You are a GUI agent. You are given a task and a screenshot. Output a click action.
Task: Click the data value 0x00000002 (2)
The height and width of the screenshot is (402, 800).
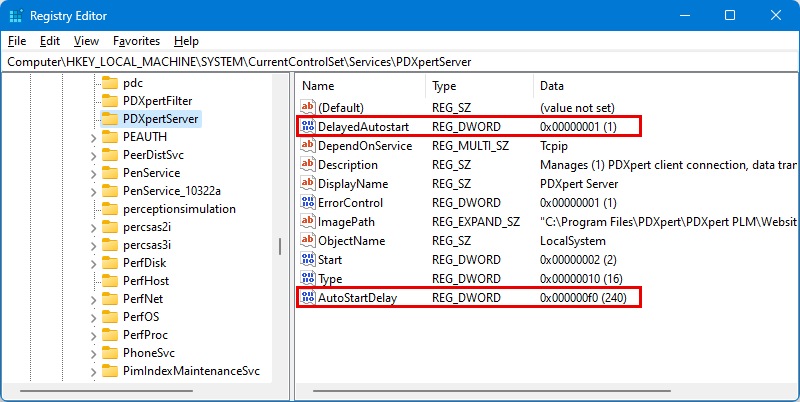(578, 260)
